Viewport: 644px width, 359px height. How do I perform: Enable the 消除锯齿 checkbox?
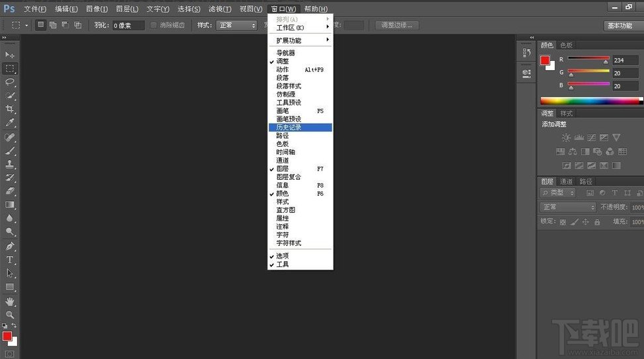tap(154, 25)
